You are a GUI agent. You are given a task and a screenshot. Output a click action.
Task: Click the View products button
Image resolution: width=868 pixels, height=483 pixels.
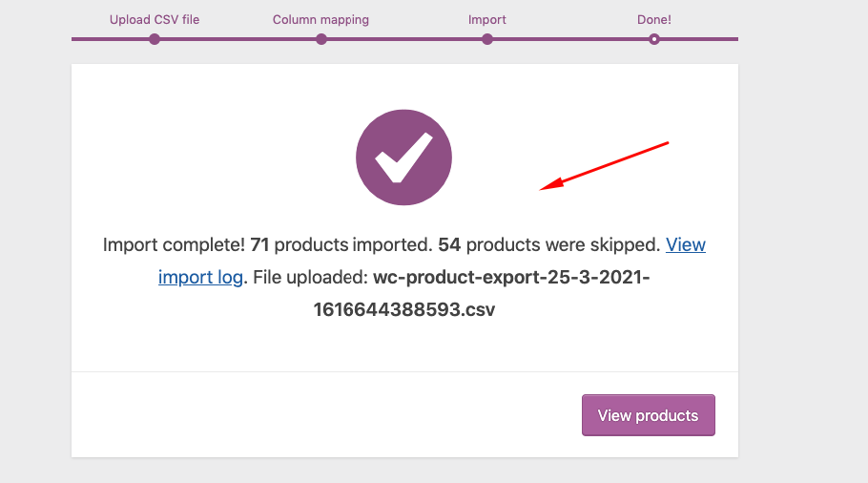click(649, 415)
